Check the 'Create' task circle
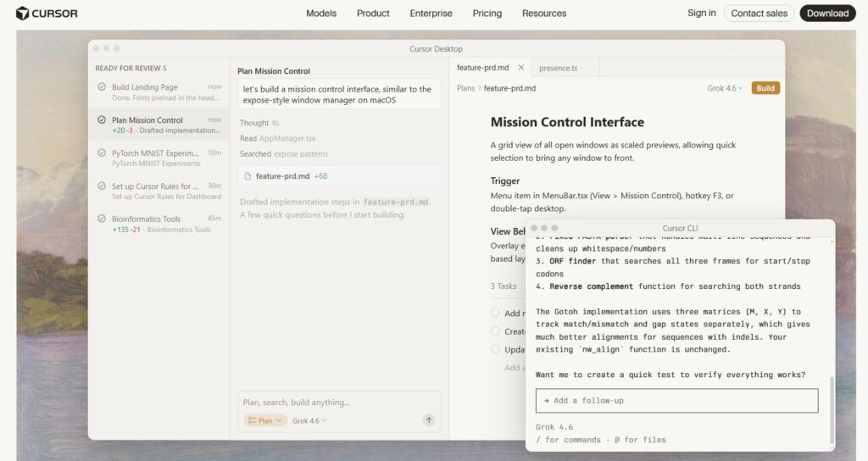 495,331
